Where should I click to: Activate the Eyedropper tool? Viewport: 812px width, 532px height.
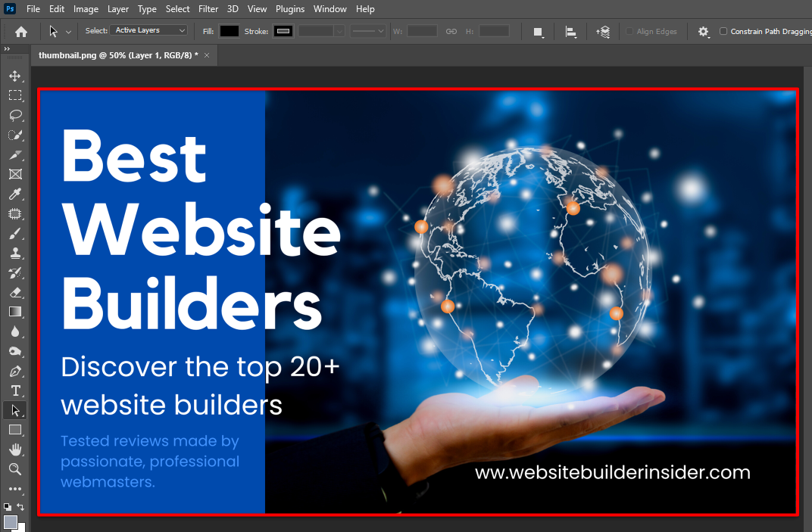(x=15, y=194)
